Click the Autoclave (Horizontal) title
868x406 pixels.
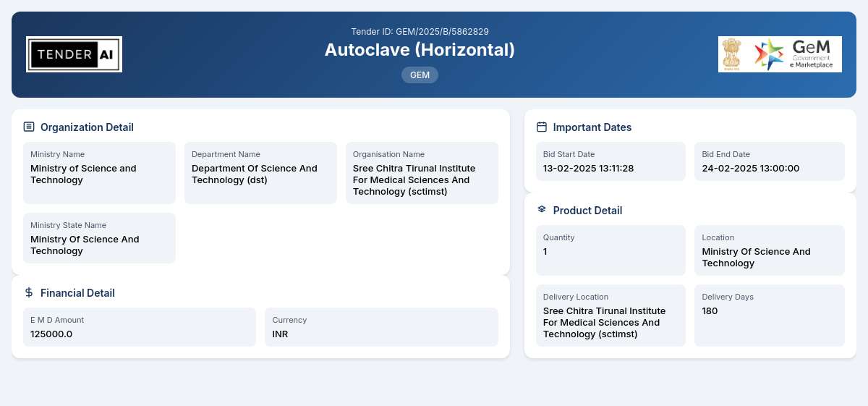[x=420, y=49]
